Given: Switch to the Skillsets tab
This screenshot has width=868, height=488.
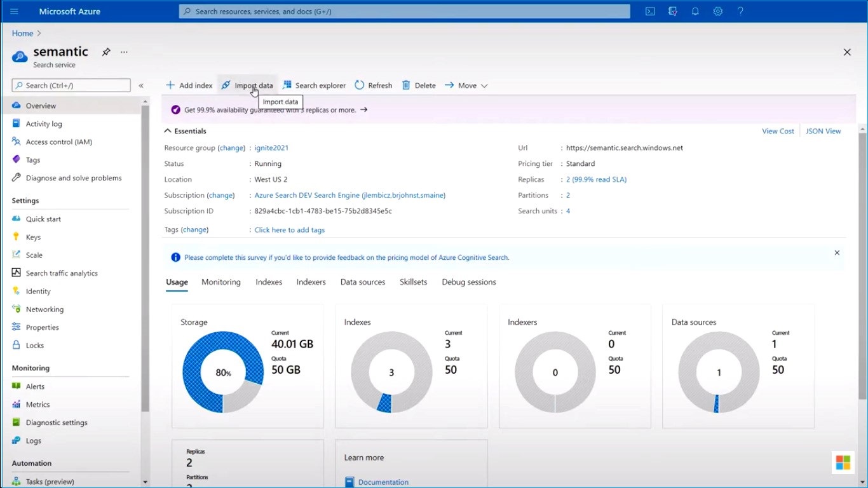Looking at the screenshot, I should [x=414, y=282].
